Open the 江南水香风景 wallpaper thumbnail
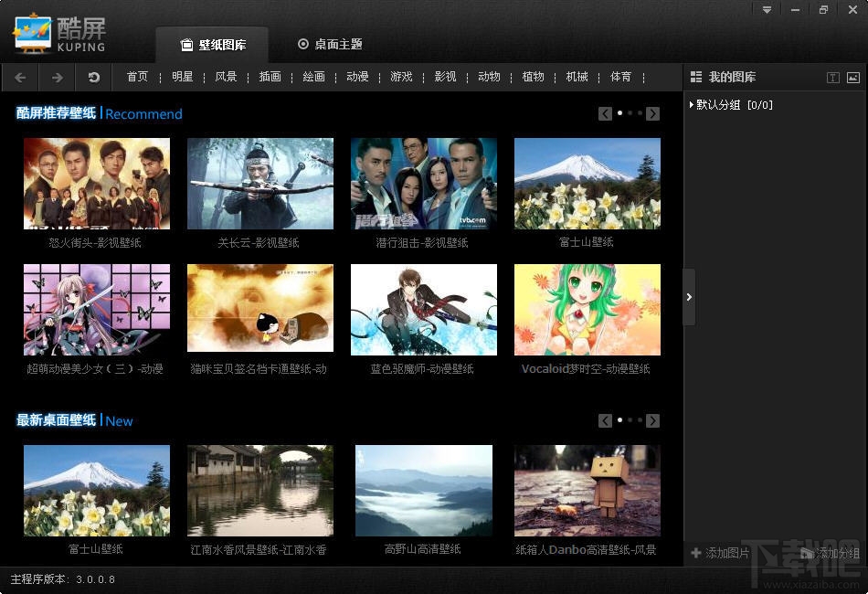Screen dimensions: 868x594 pos(260,491)
